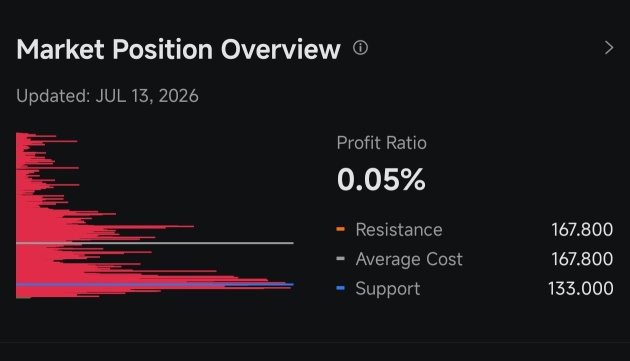Click the Support label text
This screenshot has height=361, width=630.
(x=388, y=289)
